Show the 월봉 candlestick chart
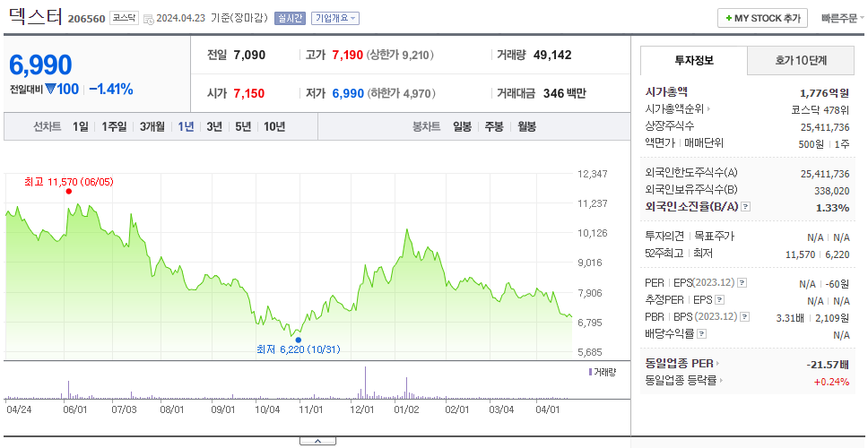Viewport: 868px width, 448px height. click(527, 126)
